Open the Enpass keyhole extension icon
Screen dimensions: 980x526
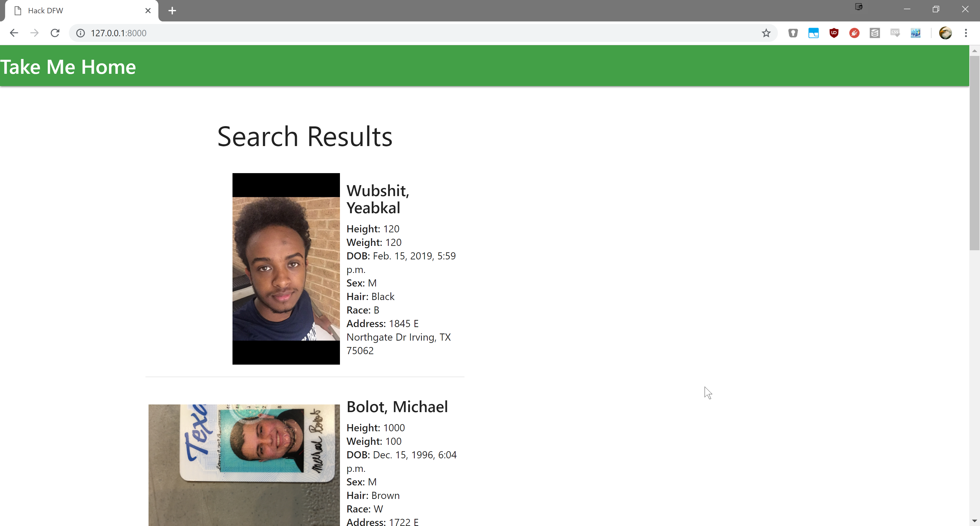793,33
